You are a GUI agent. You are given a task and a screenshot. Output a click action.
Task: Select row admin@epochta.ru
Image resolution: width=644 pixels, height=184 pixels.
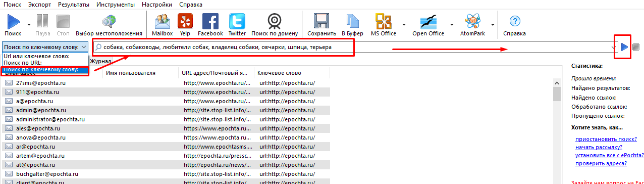pyautogui.click(x=167, y=110)
